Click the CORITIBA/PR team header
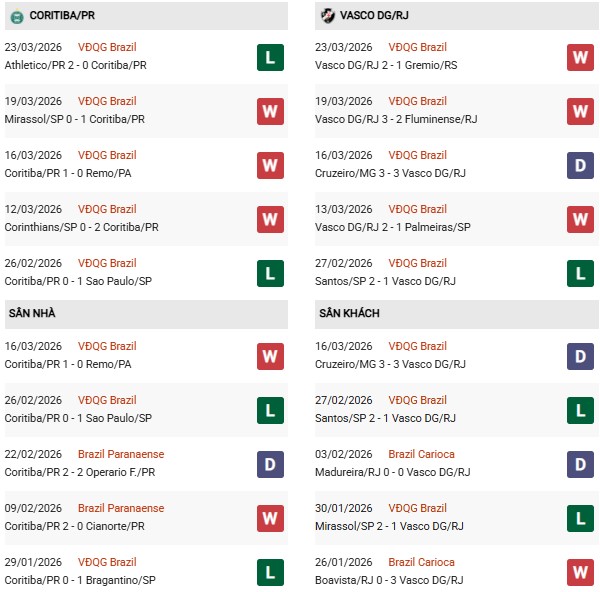Image resolution: width=600 pixels, height=592 pixels. [63, 16]
